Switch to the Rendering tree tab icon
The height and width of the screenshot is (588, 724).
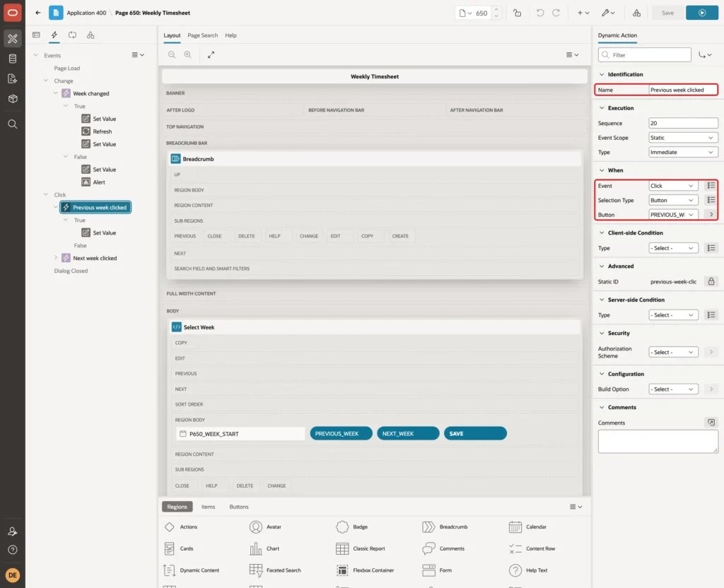click(x=37, y=35)
